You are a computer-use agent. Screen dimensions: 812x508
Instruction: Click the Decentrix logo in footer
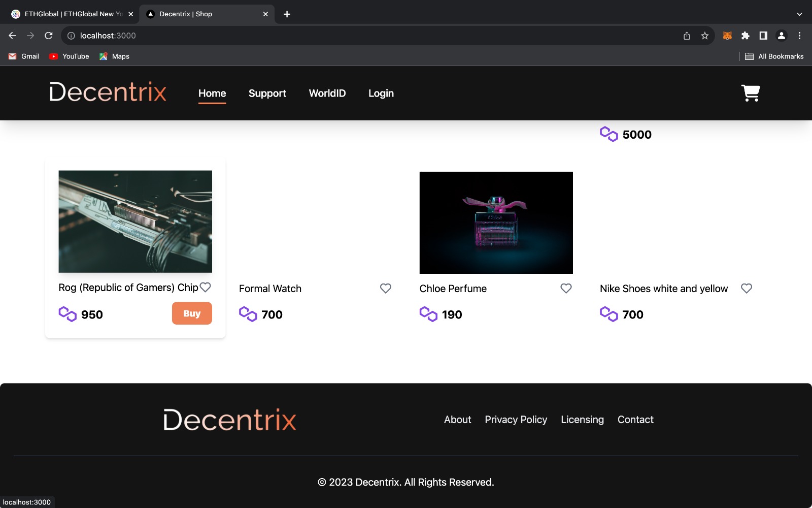click(230, 420)
